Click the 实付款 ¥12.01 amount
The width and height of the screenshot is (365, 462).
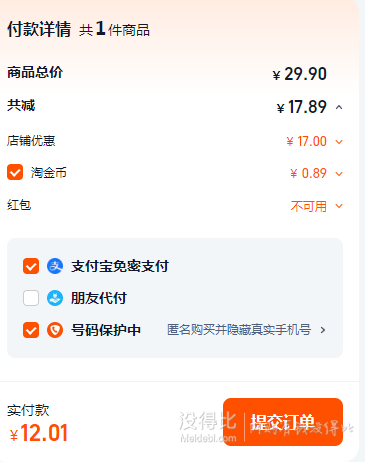pyautogui.click(x=39, y=433)
